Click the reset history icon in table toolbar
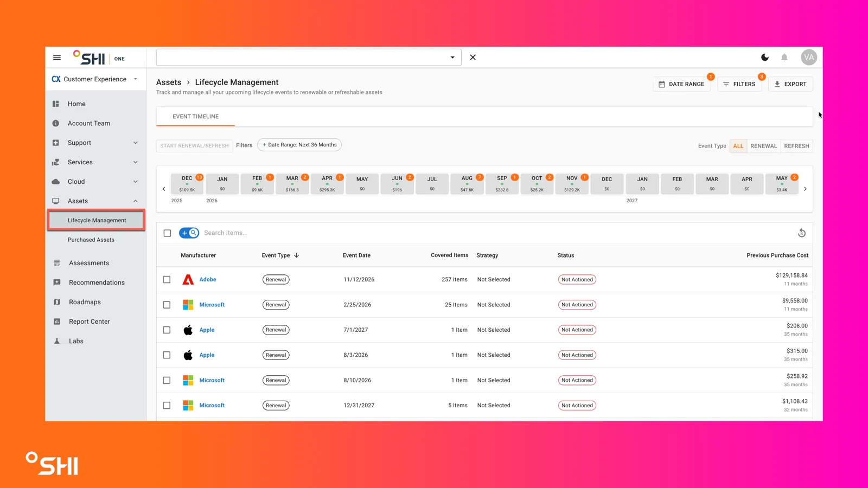The height and width of the screenshot is (488, 868). 802,233
